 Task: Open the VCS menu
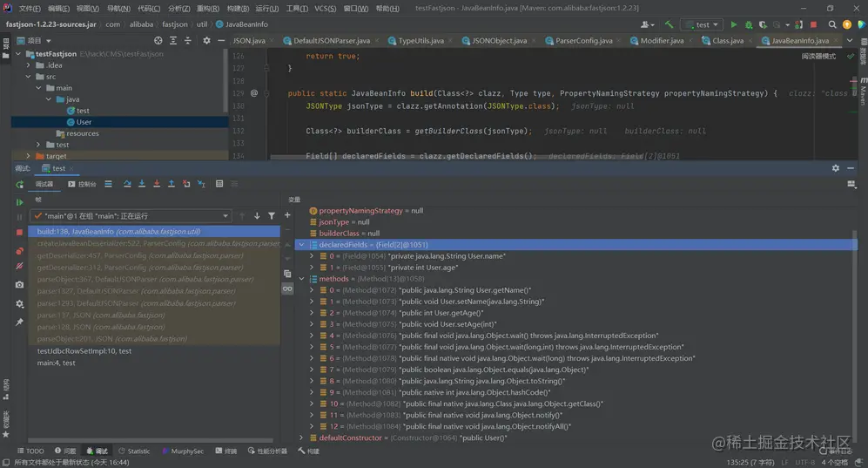(x=325, y=9)
